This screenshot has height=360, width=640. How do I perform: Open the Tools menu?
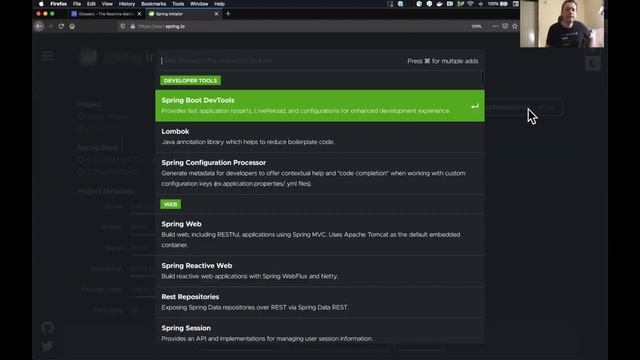coord(178,4)
